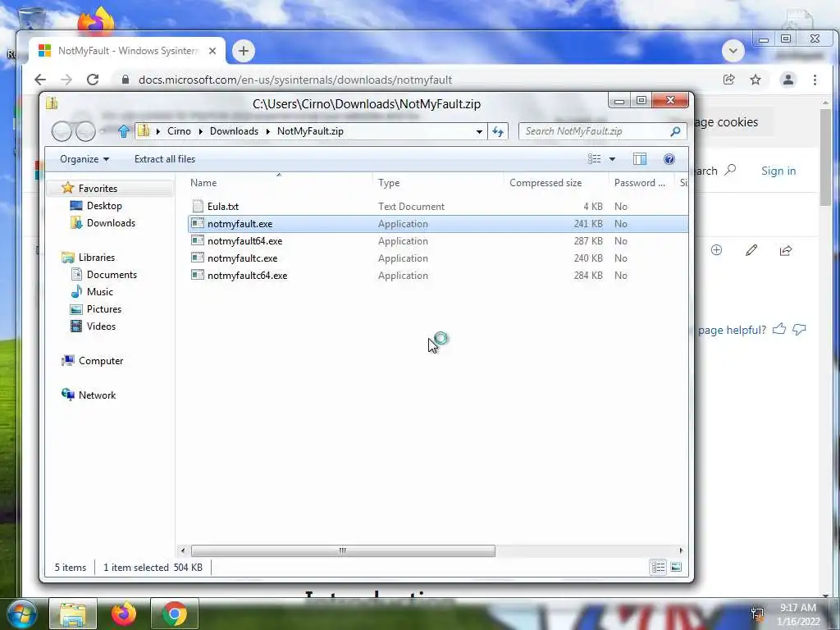Bookmark this page with star icon
The width and height of the screenshot is (840, 630).
coord(756,80)
